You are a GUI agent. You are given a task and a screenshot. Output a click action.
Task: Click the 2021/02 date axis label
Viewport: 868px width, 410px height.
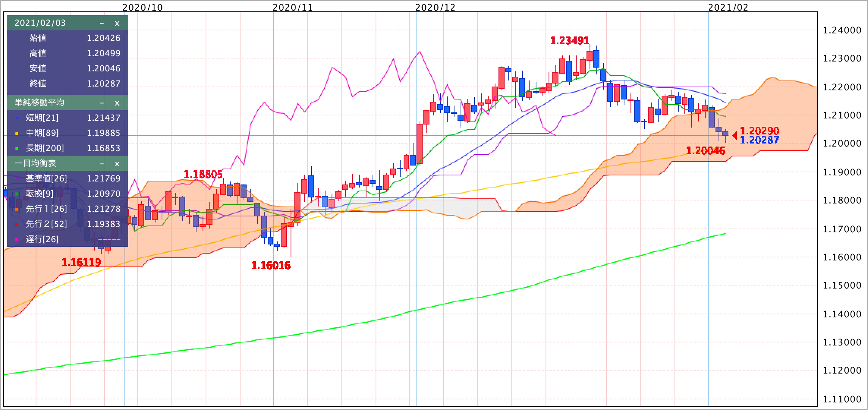tap(728, 7)
